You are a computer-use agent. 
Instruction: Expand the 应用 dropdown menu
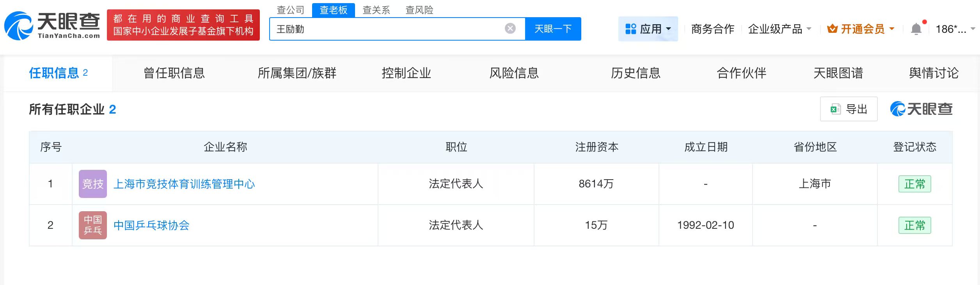pyautogui.click(x=669, y=29)
